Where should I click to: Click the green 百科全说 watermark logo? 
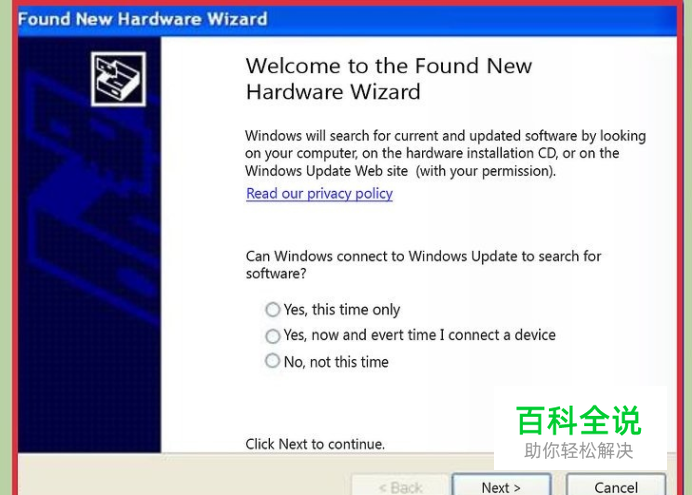tap(579, 420)
